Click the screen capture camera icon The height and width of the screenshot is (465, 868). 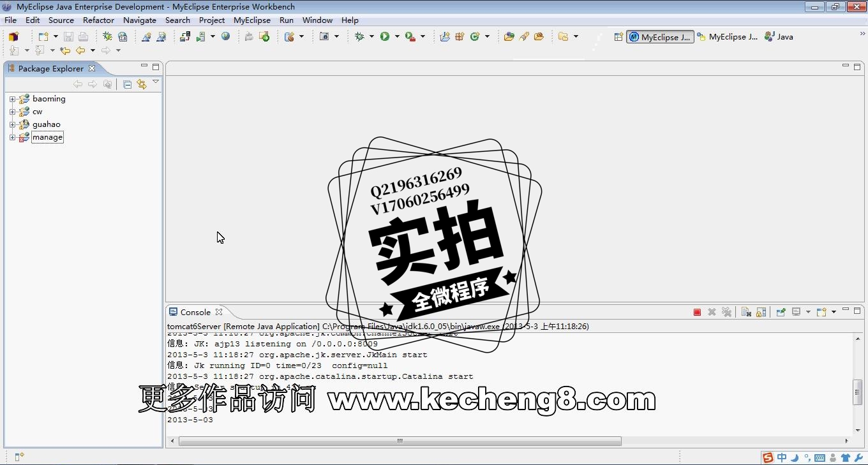click(324, 37)
